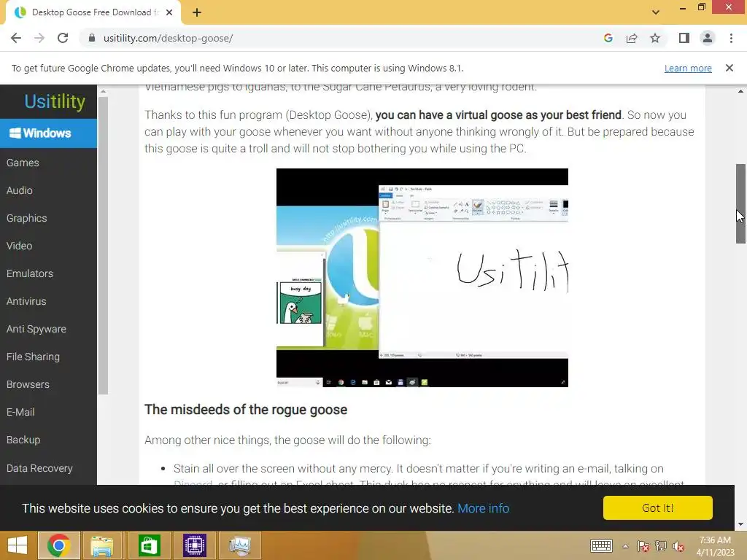The image size is (747, 560).
Task: Open the taskbar clock showing 7:36 AM
Action: coord(715,545)
